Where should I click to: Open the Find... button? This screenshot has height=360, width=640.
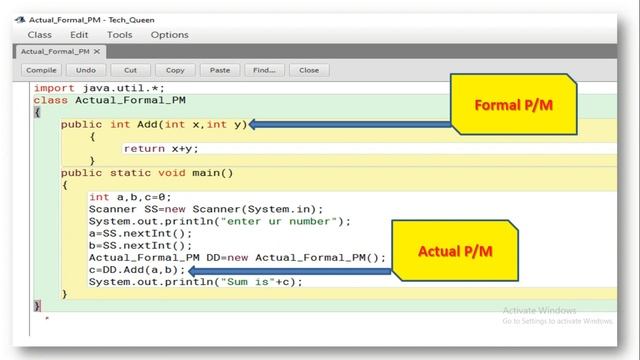(x=264, y=70)
